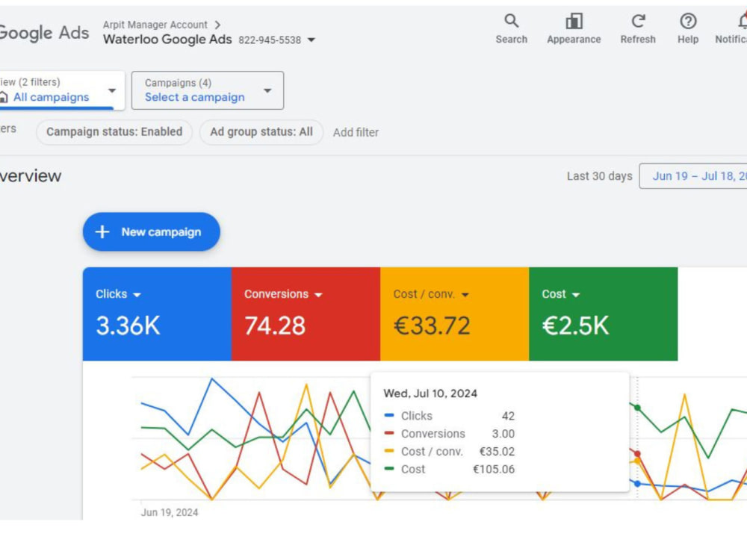Click the home icon beside All campaigns
Screen dimensions: 747x560
point(4,97)
